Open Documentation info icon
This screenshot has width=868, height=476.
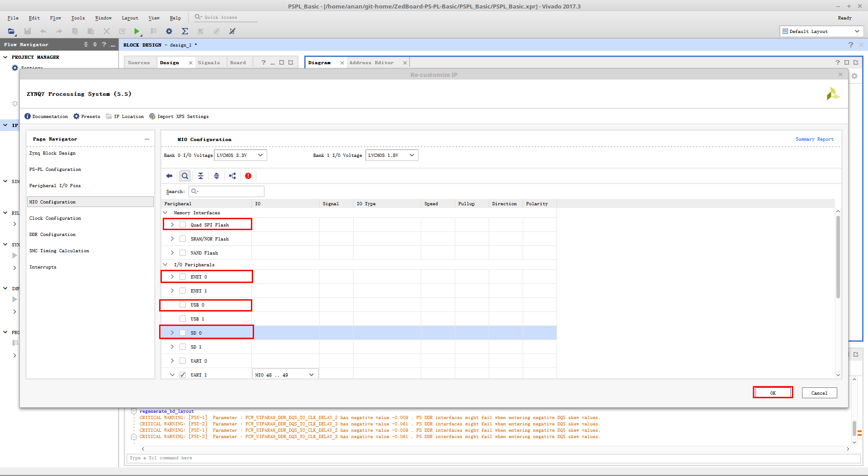[x=28, y=116]
